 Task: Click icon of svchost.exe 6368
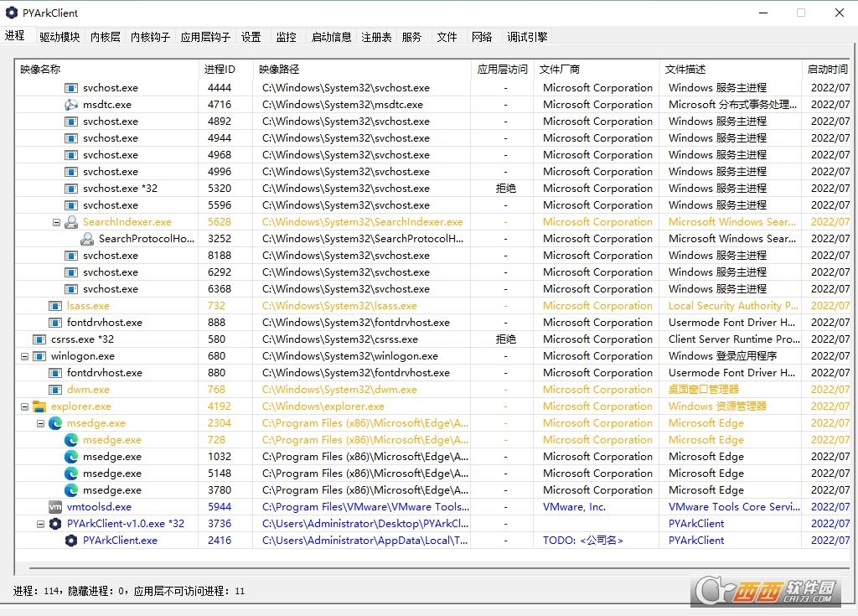(x=71, y=289)
